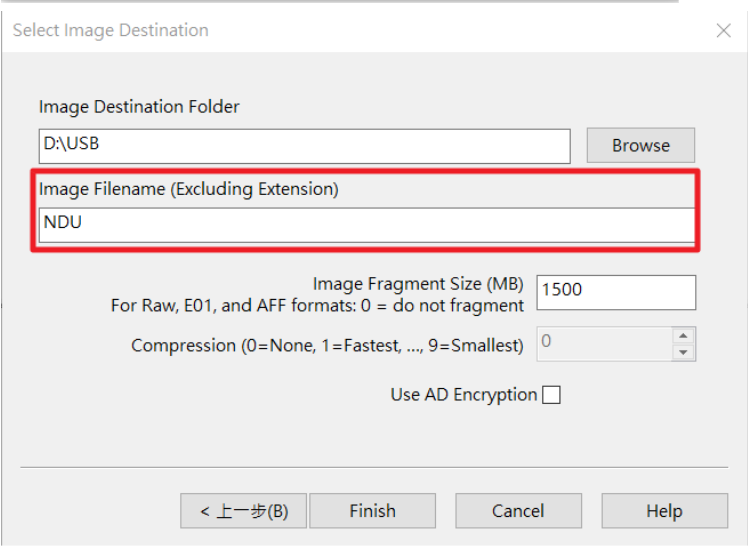
Task: Click the Use AD Encryption label text
Action: click(x=463, y=395)
